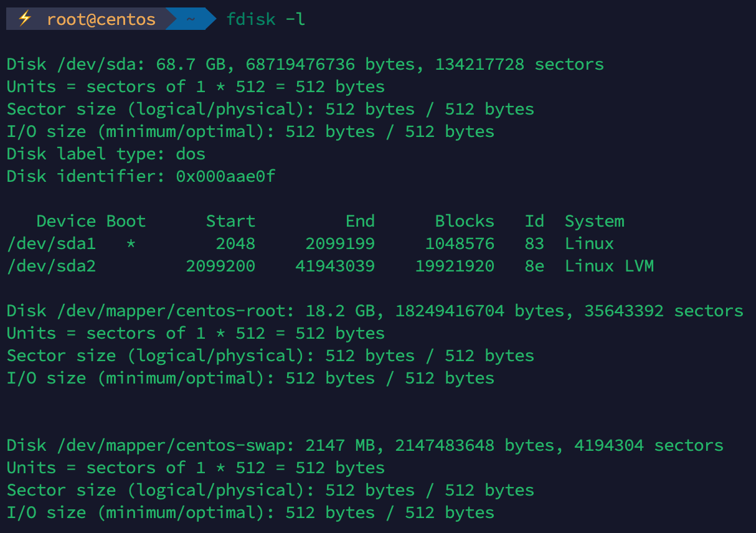Click the Start column header
Screen dimensions: 756x533
(x=230, y=221)
